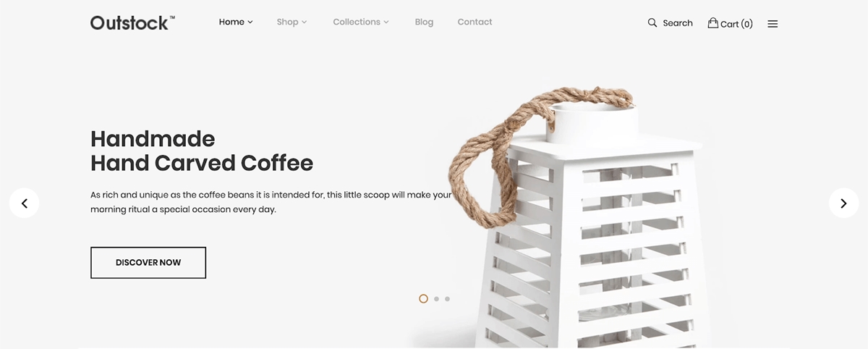Click the Search label text
Viewport: 868px width, 349px height.
tap(678, 23)
